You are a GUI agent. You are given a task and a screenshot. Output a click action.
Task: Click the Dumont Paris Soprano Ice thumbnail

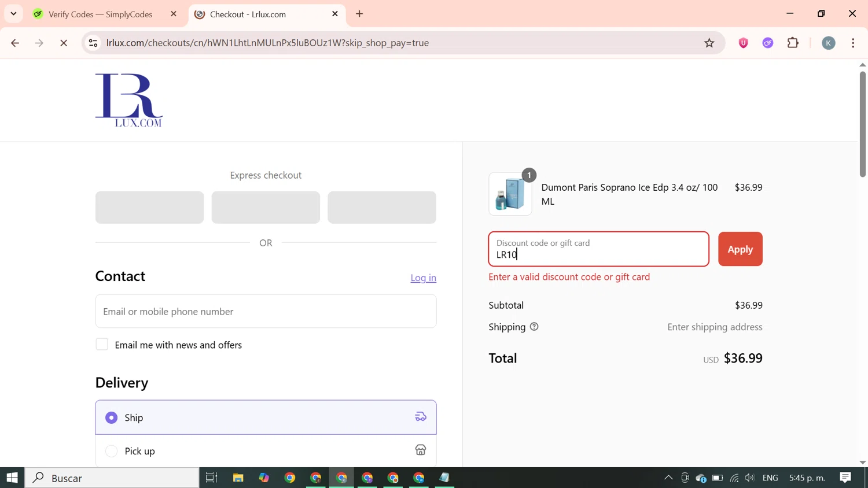510,194
